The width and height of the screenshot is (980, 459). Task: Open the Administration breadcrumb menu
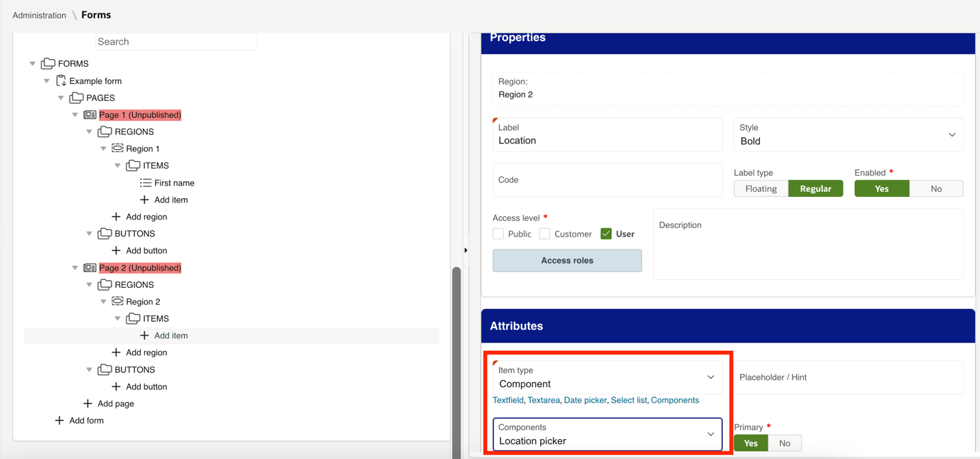point(39,15)
